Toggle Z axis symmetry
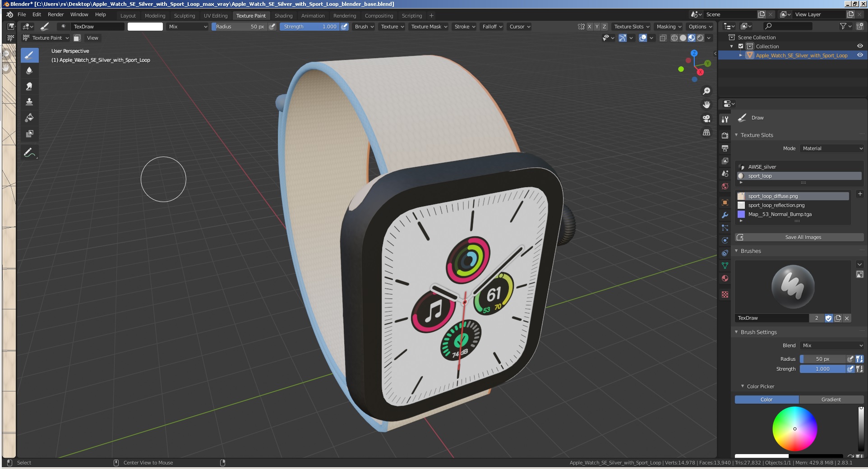This screenshot has height=469, width=868. point(605,27)
